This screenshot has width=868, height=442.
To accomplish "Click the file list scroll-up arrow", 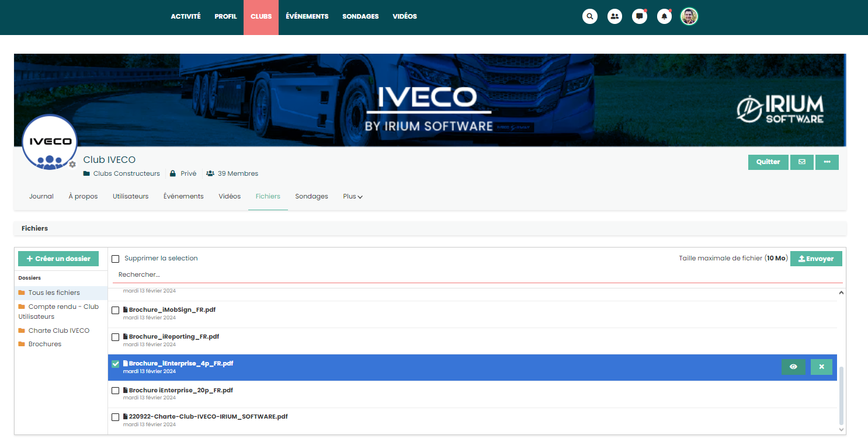I will coord(841,293).
